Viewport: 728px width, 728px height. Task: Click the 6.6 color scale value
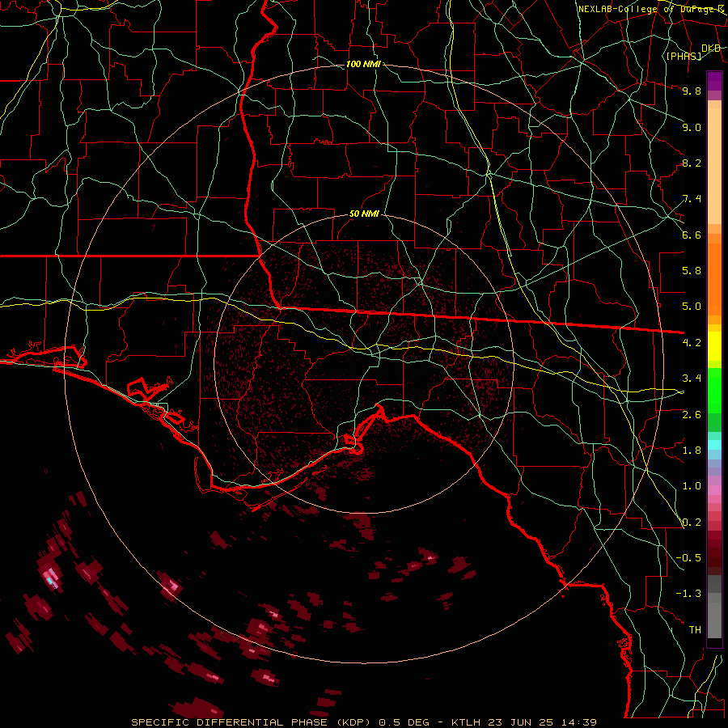[692, 235]
